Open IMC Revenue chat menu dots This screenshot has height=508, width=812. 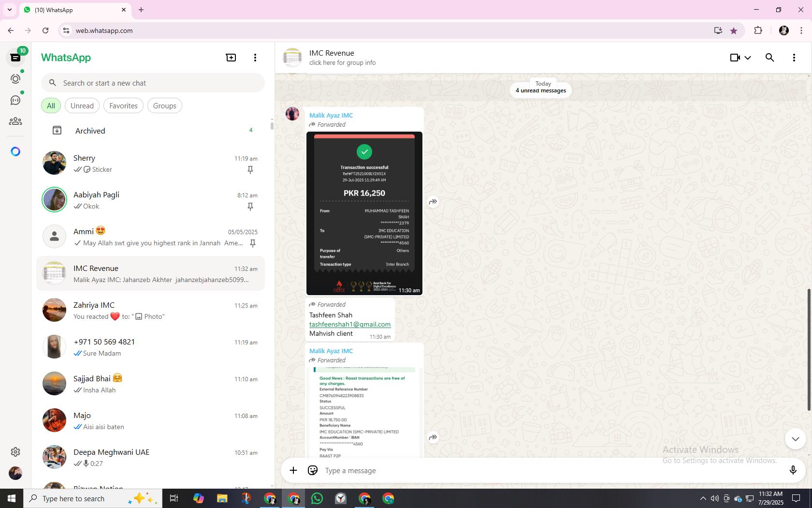(x=794, y=58)
